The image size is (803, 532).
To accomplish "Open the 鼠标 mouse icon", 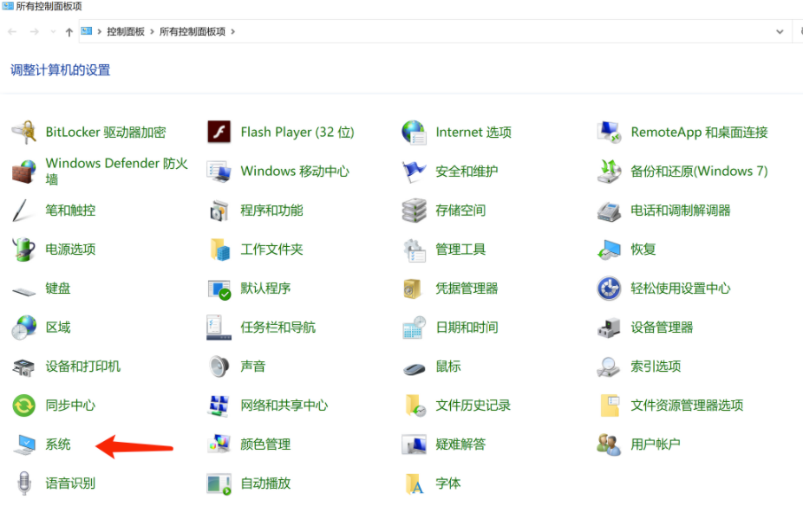I will click(414, 368).
